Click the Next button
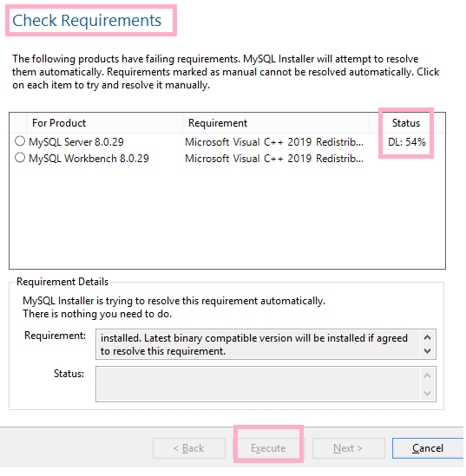This screenshot has width=466, height=476. [349, 448]
